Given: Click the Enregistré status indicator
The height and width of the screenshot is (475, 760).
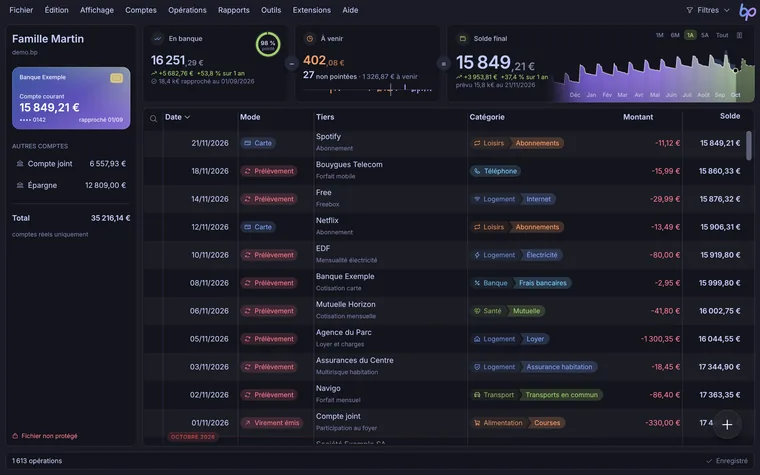Looking at the screenshot, I should 727,461.
